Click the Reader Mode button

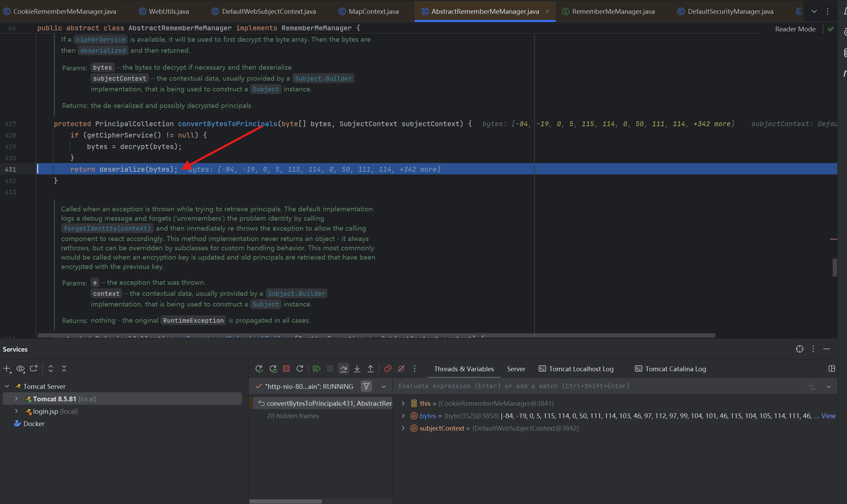point(795,29)
